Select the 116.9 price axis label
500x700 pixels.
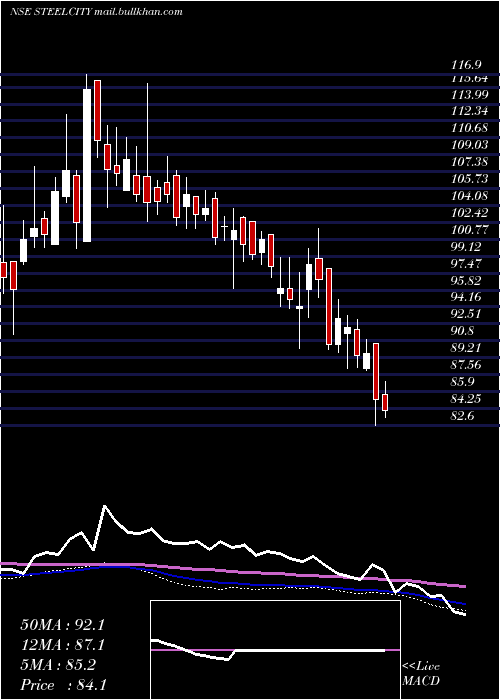pos(466,65)
